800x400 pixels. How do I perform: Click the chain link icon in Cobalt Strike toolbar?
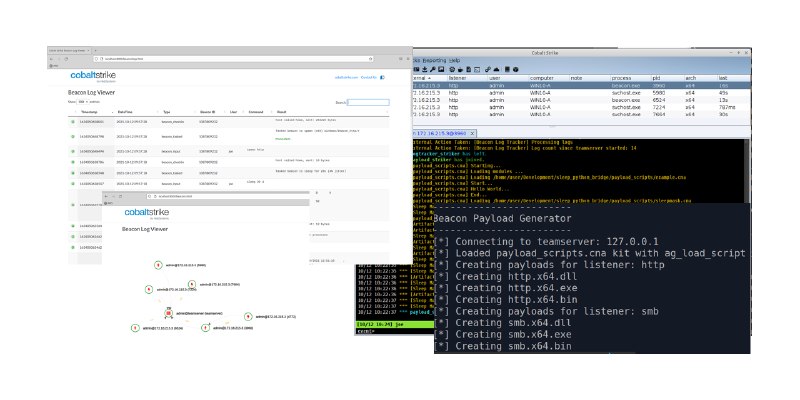point(488,69)
